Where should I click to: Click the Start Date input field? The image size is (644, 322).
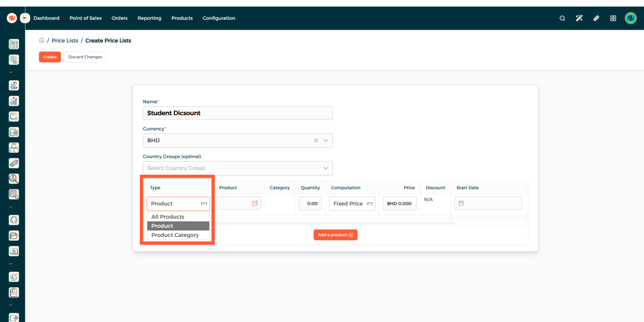click(488, 203)
